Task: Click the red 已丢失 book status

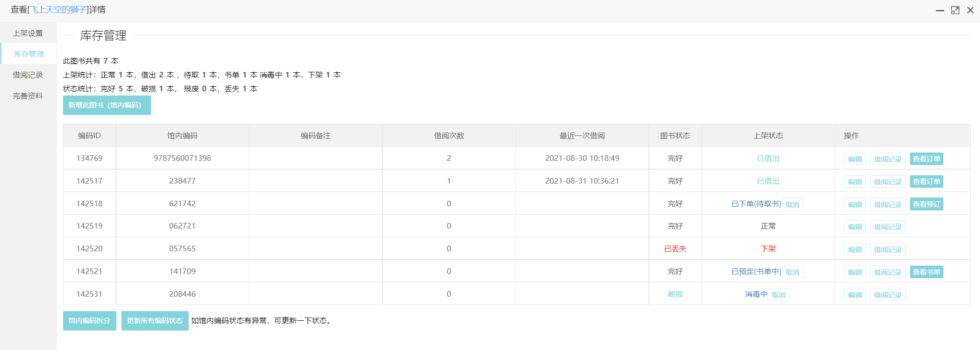Action: 675,249
